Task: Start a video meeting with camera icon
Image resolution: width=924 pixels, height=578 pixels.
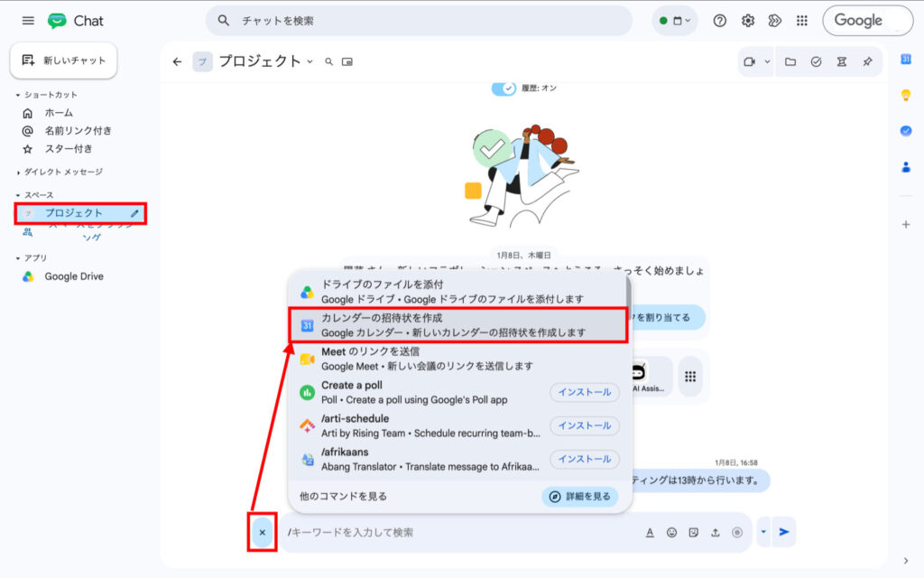Action: click(749, 61)
